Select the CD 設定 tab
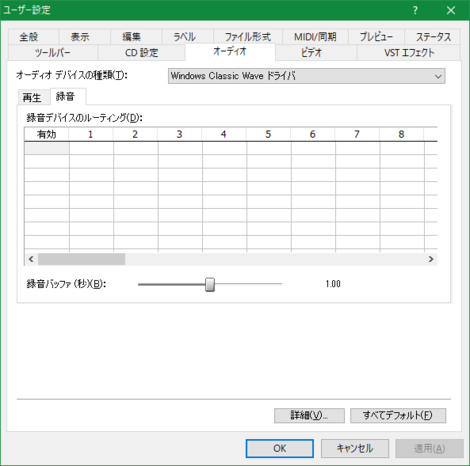The height and width of the screenshot is (466, 470). pos(141,53)
